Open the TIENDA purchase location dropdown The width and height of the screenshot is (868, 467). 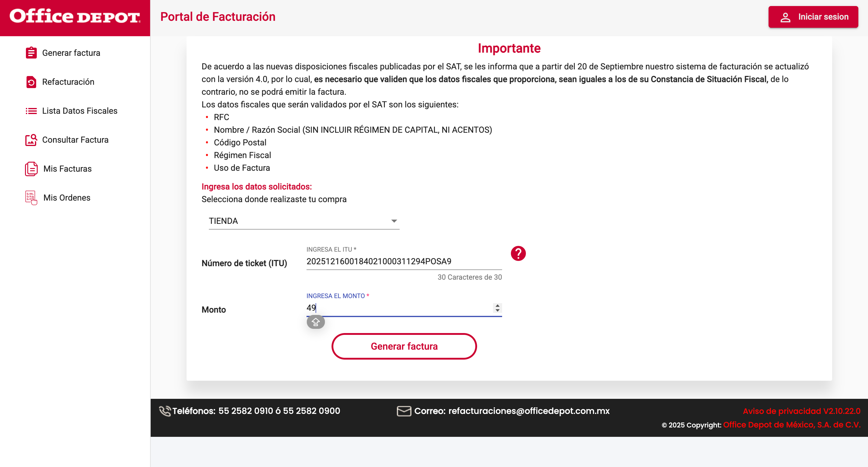click(304, 221)
